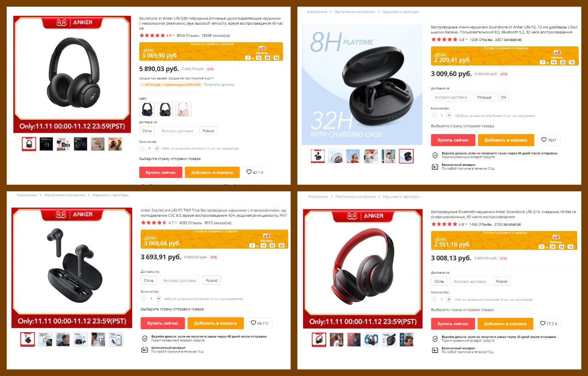Increase quantity for Life Q30 headphones
Image resolution: width=588 pixels, height=376 pixels.
[157, 148]
